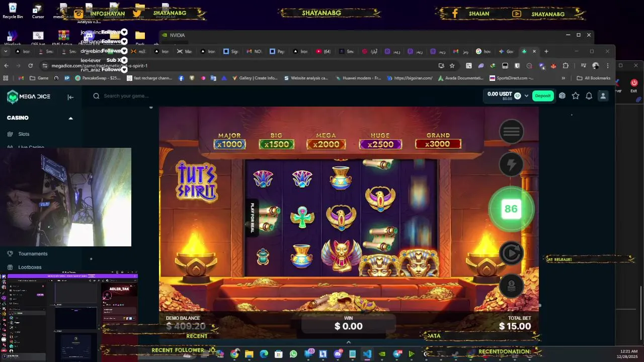Click the Play For Real side tab
The width and height of the screenshot is (644, 362).
click(253, 218)
